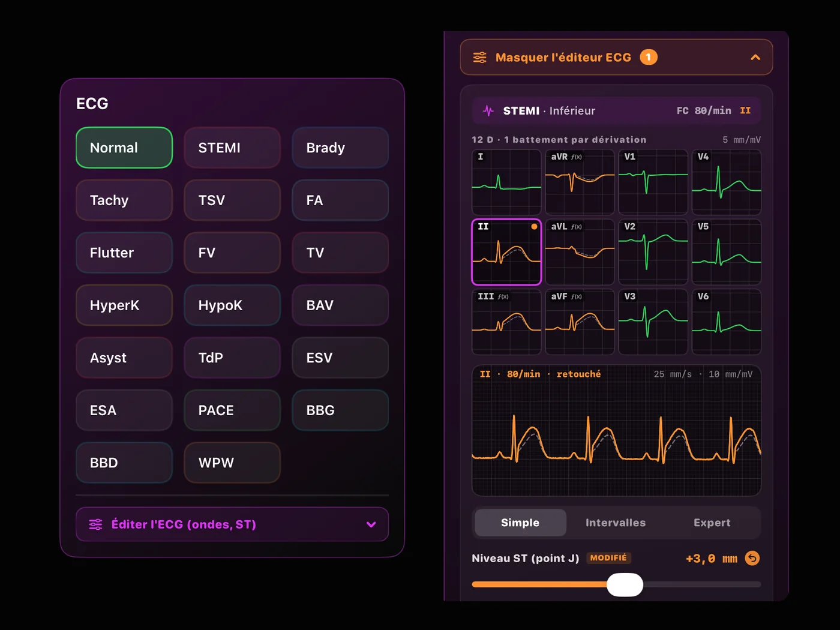840x630 pixels.
Task: Switch to the Expert tab
Action: [712, 523]
